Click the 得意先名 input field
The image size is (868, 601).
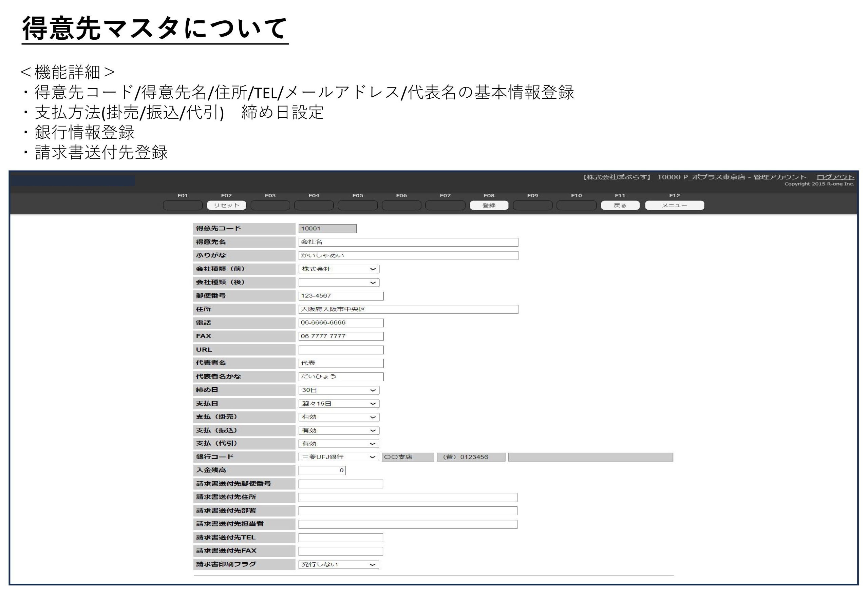(408, 242)
